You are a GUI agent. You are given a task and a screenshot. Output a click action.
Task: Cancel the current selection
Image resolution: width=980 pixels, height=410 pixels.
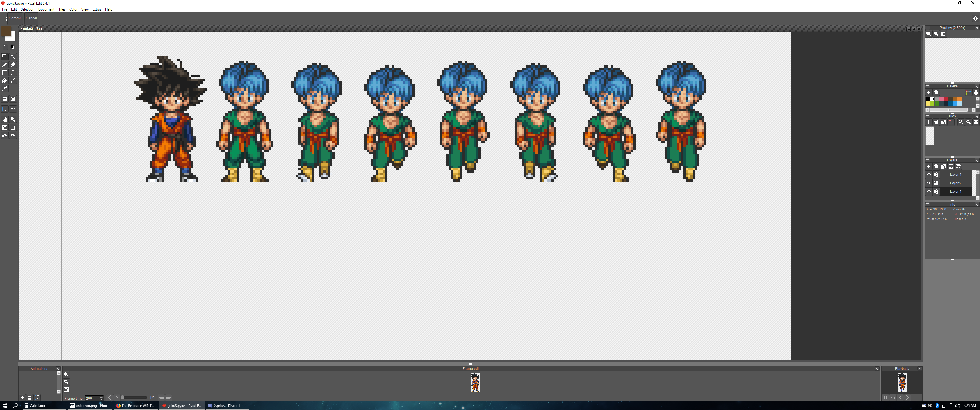tap(31, 18)
